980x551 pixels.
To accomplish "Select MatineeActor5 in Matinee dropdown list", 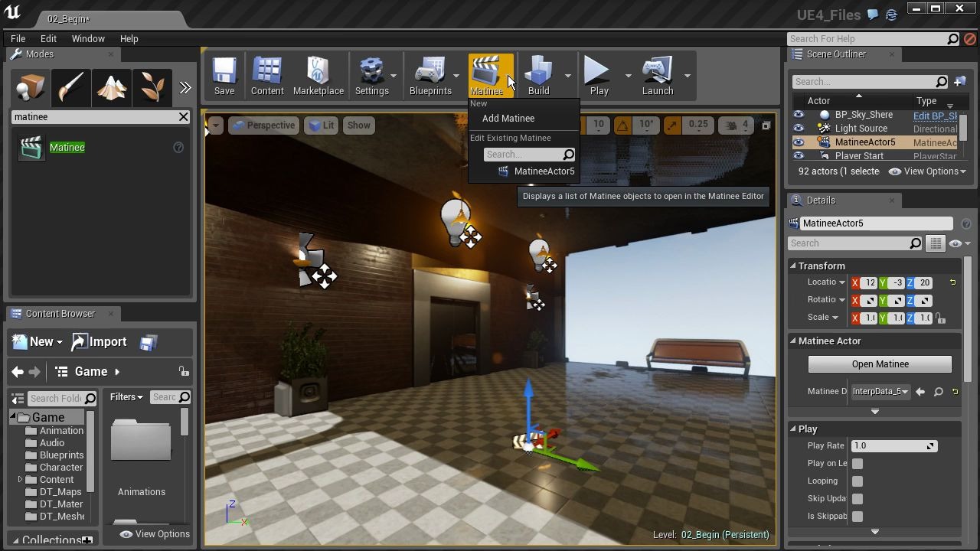I will (536, 171).
